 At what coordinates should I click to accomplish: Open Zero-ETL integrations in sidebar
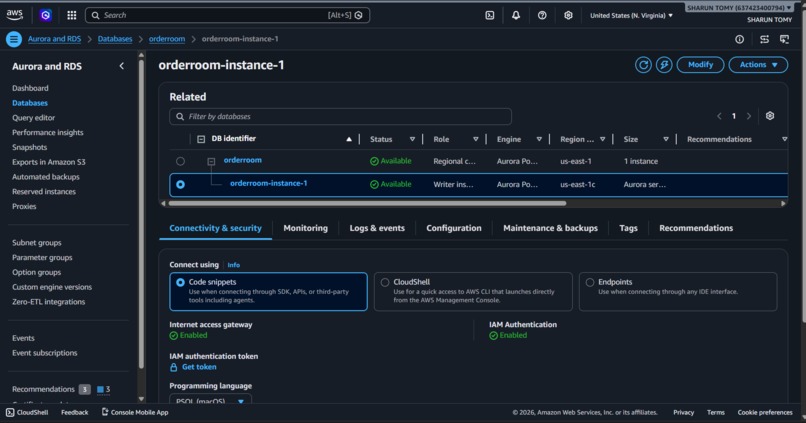click(48, 302)
